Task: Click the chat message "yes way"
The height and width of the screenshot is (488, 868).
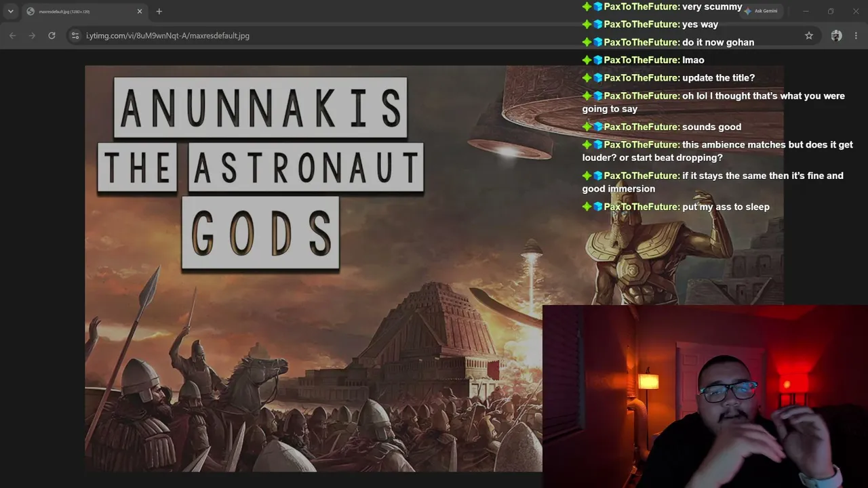Action: pos(700,24)
